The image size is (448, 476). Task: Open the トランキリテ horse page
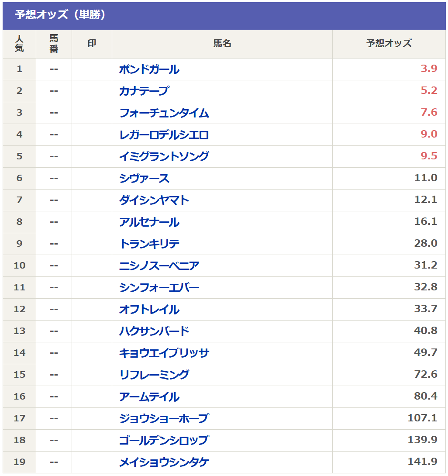click(x=149, y=244)
